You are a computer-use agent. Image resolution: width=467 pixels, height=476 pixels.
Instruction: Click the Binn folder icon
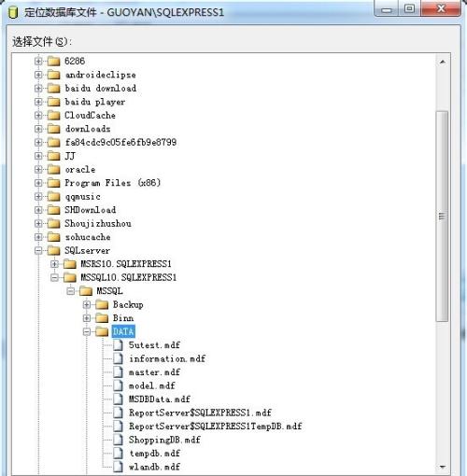click(x=102, y=318)
